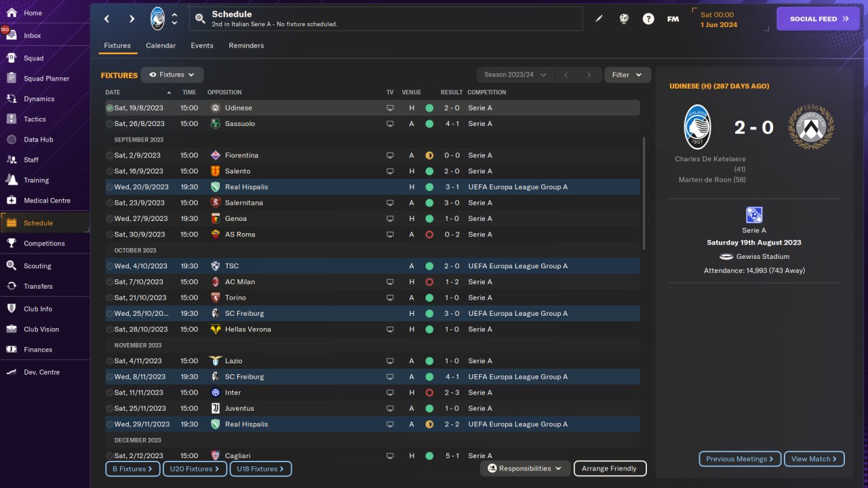Click the Real Hispalis 20/9/2023 fixture
Screen dimensions: 868x488
pos(372,187)
